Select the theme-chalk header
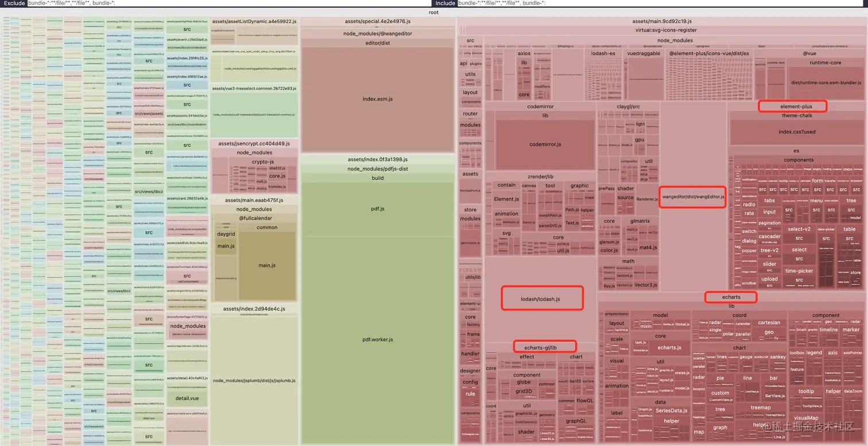This screenshot has width=868, height=446. [797, 115]
